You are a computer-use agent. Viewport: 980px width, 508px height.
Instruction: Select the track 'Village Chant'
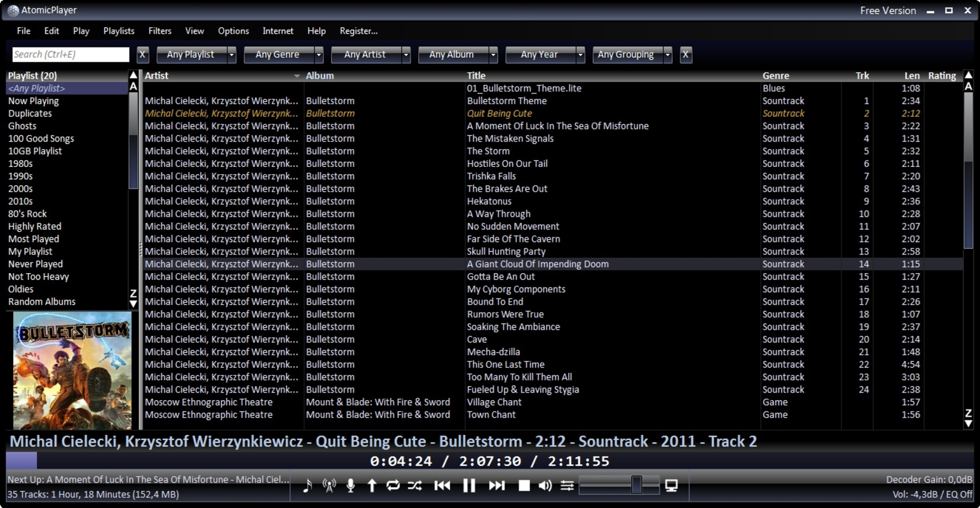(552, 402)
